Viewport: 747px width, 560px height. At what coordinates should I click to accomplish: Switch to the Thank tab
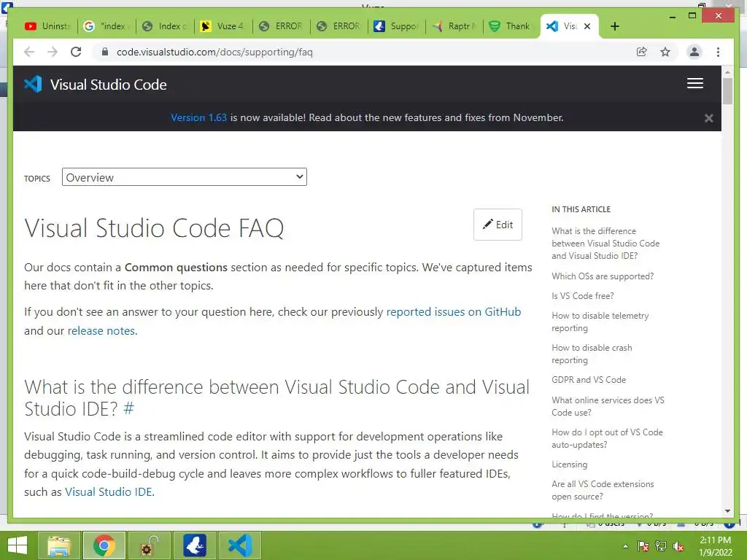[x=511, y=26]
